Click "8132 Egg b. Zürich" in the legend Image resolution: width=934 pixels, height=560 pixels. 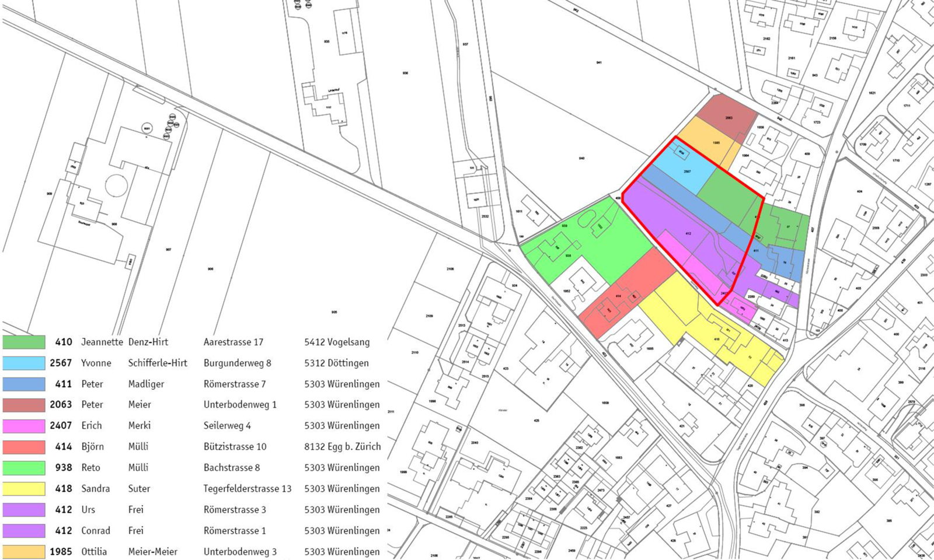(342, 447)
